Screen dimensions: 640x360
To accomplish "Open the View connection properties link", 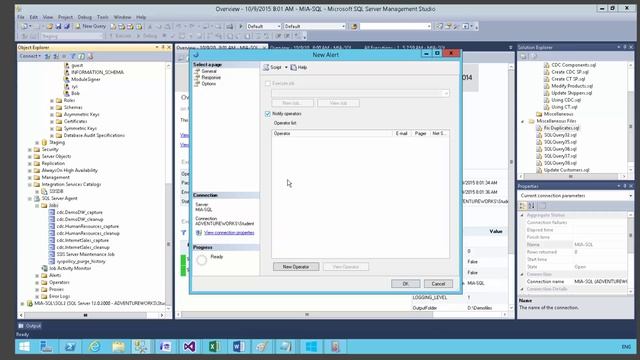I will [x=229, y=233].
